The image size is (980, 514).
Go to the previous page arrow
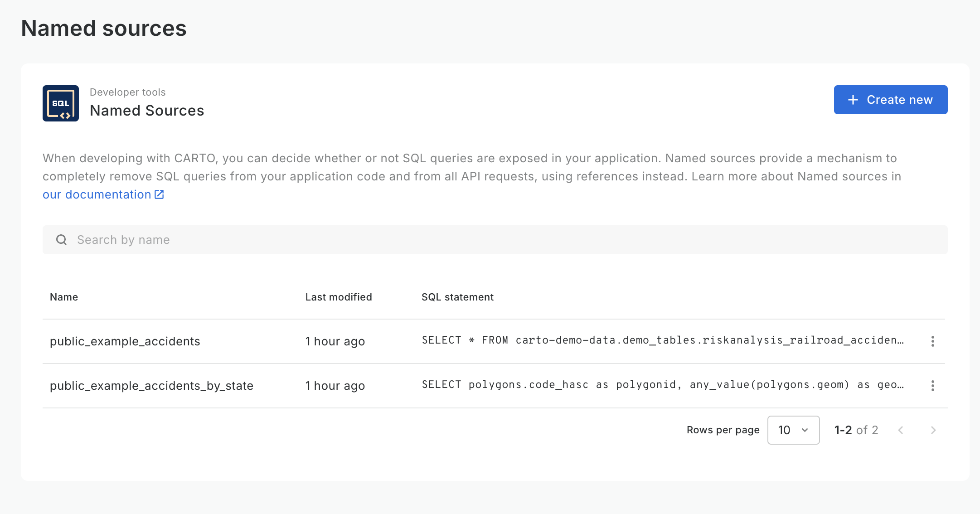click(901, 430)
